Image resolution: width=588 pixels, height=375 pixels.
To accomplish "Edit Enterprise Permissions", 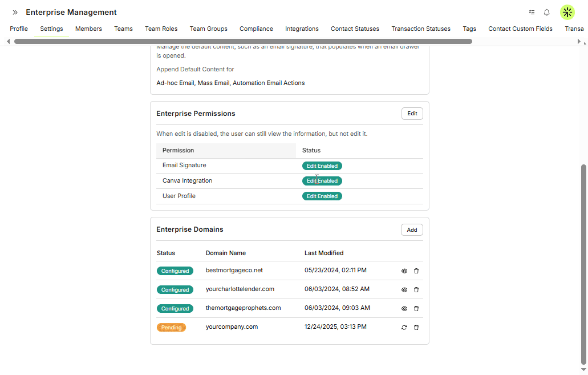I will (412, 114).
